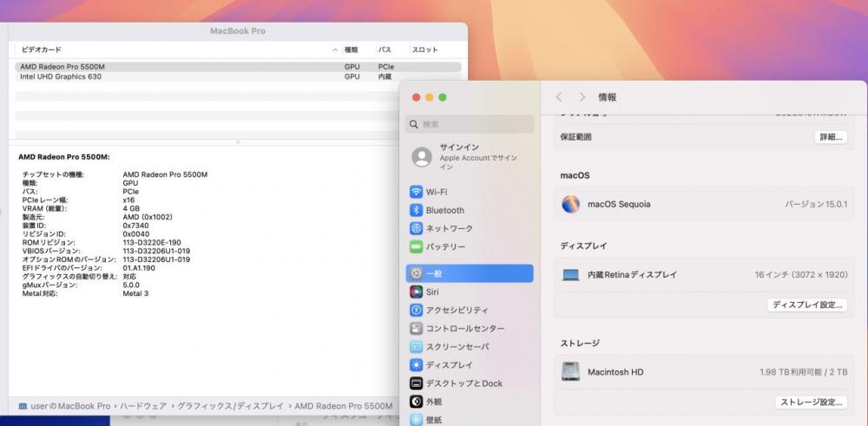This screenshot has width=868, height=426.
Task: Select スクリーンセーバ icon
Action: 417,346
